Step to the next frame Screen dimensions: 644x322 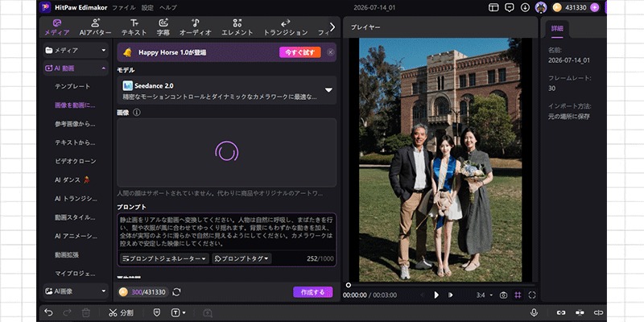pyautogui.click(x=451, y=295)
